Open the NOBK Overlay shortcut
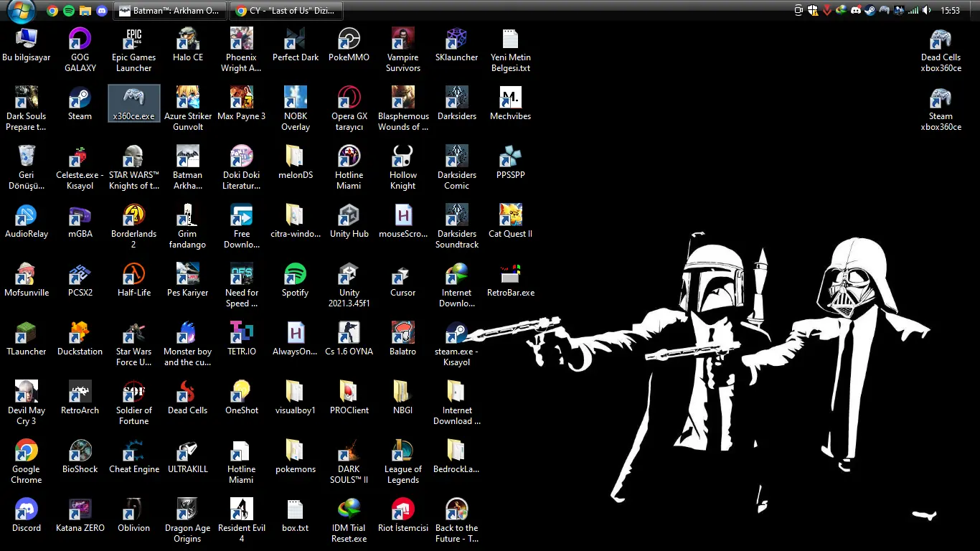The height and width of the screenshot is (551, 980). pos(296,108)
